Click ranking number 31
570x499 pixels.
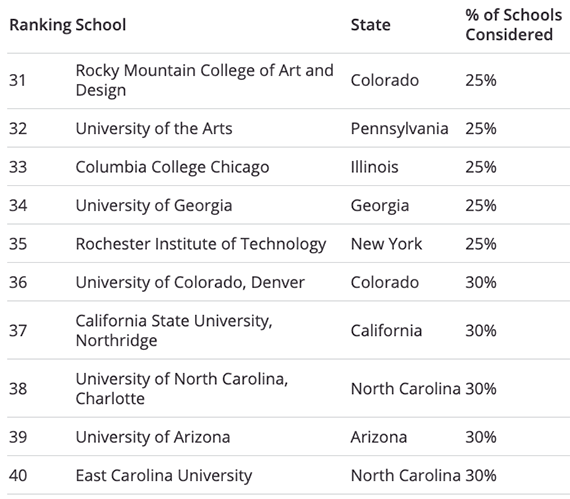click(x=17, y=80)
